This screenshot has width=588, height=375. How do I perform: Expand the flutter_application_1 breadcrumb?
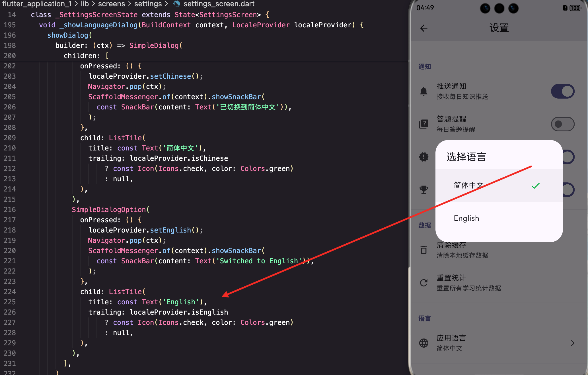pyautogui.click(x=37, y=4)
